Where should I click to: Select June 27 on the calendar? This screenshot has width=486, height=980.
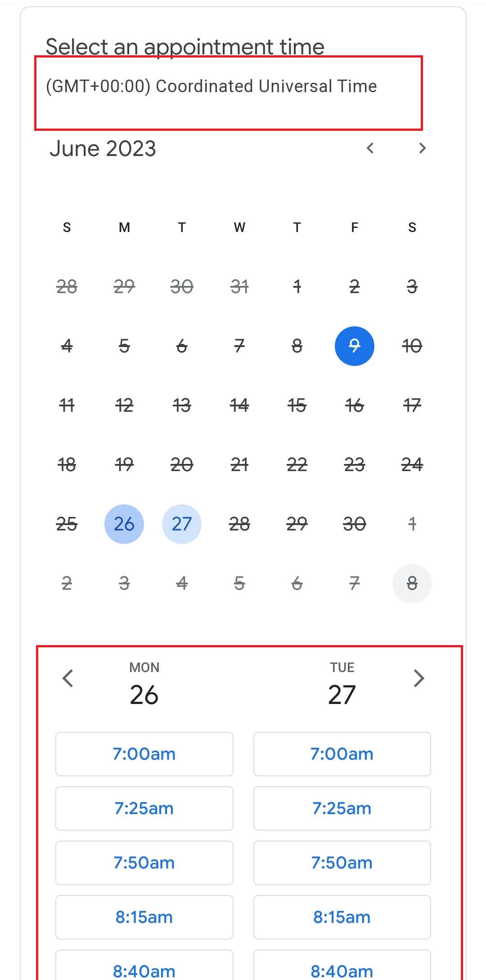pyautogui.click(x=182, y=524)
